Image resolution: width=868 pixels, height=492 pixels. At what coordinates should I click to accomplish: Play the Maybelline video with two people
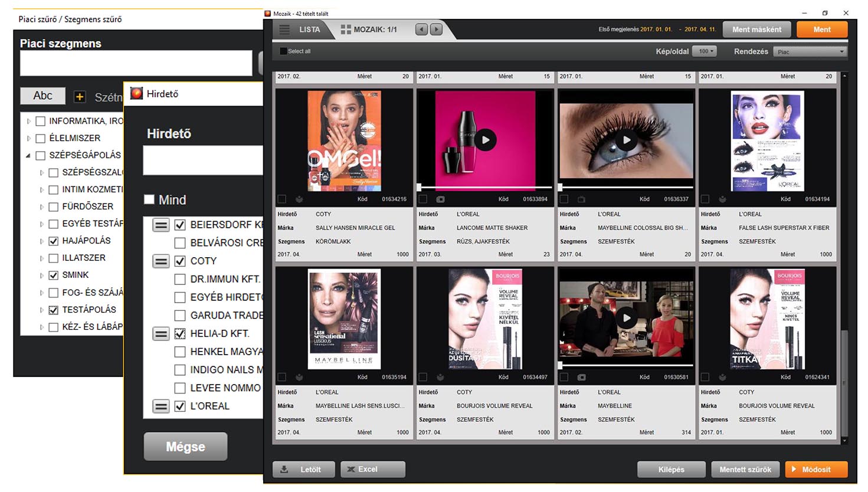[x=627, y=318]
